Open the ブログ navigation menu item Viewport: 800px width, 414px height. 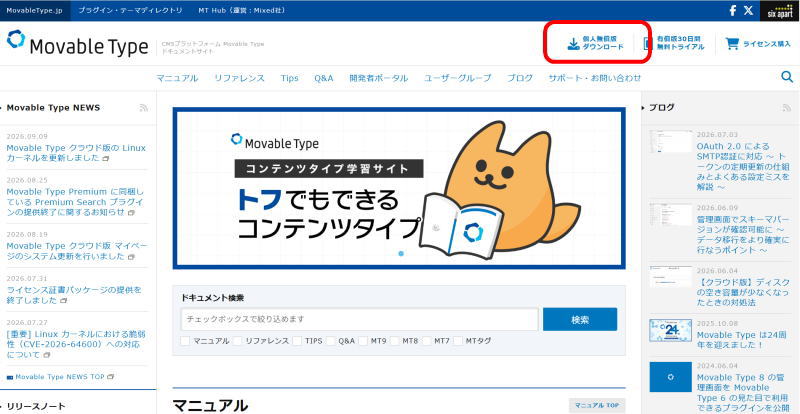(x=520, y=78)
